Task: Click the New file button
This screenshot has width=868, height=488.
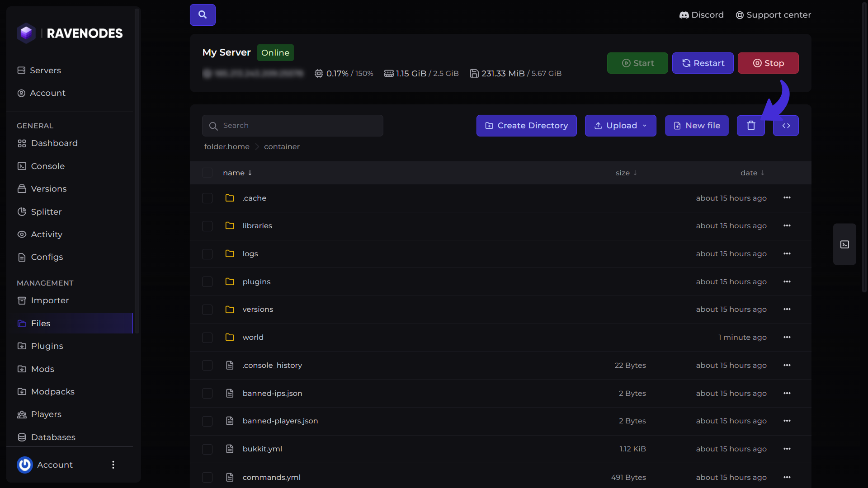Action: point(696,126)
